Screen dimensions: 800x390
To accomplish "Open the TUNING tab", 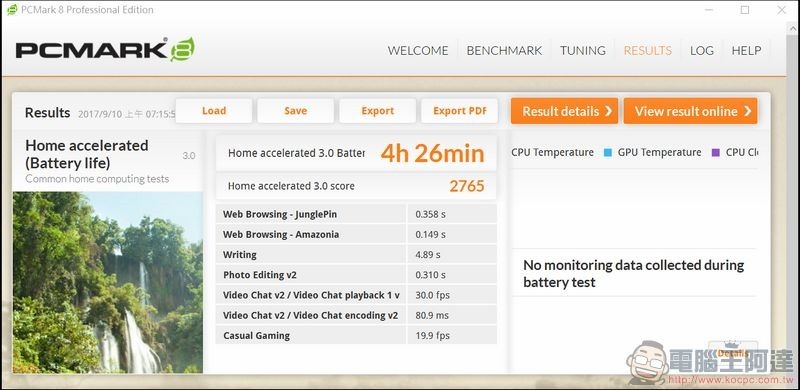I will click(x=583, y=51).
